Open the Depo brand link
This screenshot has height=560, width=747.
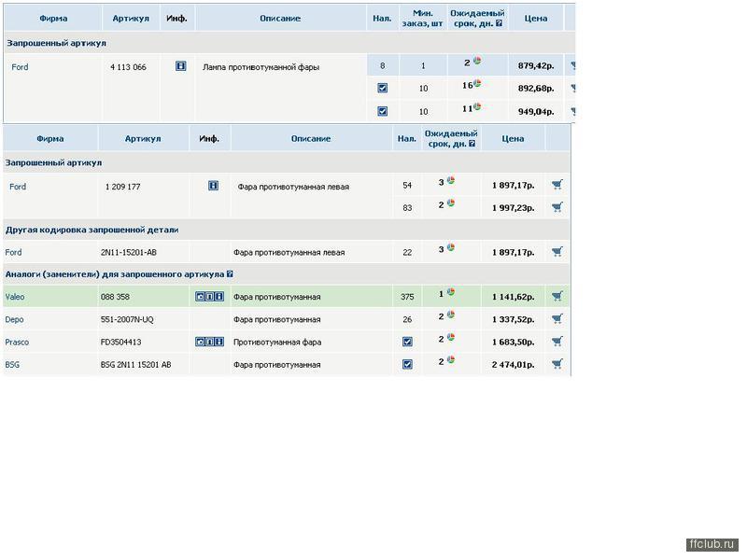(x=14, y=319)
